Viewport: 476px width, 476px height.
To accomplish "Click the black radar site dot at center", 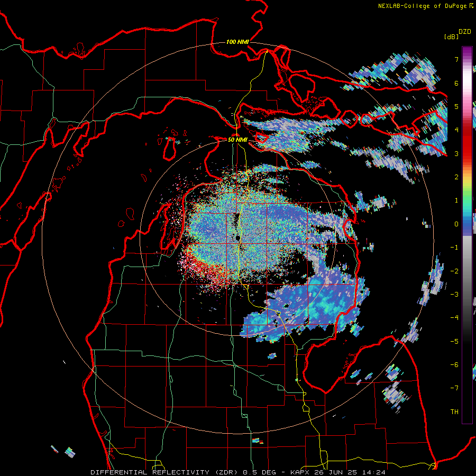I will 238,237.
